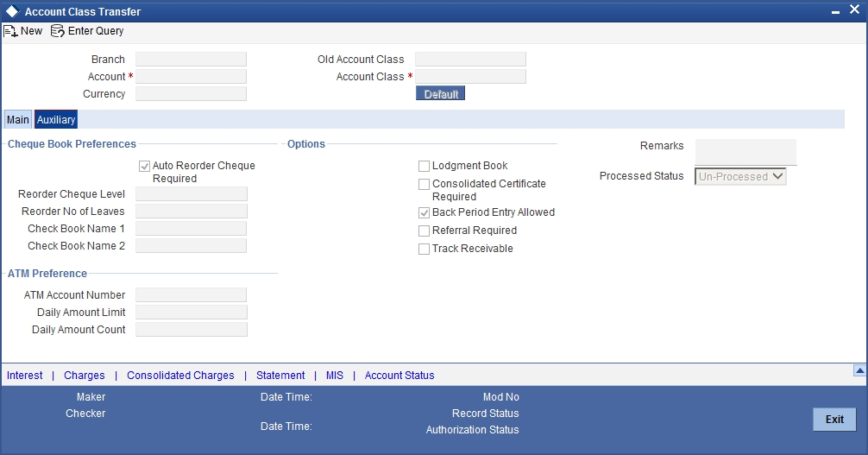Screen dimensions: 868x455
Task: Click the Options section heading
Action: pyautogui.click(x=306, y=144)
